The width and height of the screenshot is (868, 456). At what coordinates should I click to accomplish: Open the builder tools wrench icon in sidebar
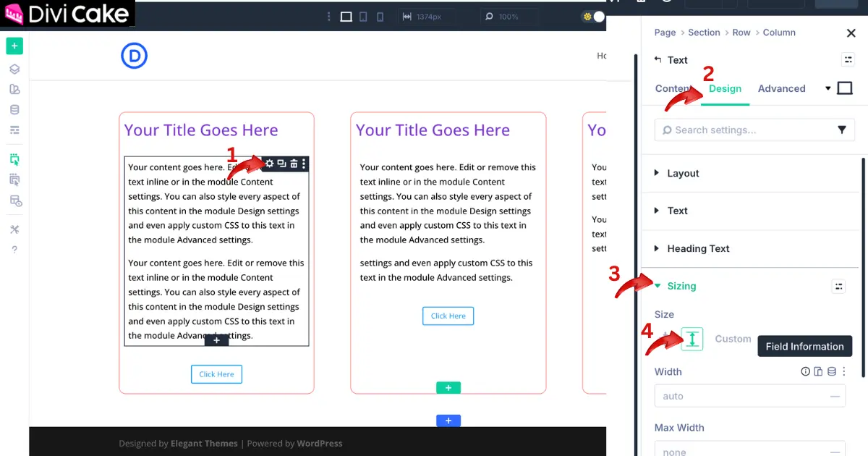pyautogui.click(x=14, y=229)
